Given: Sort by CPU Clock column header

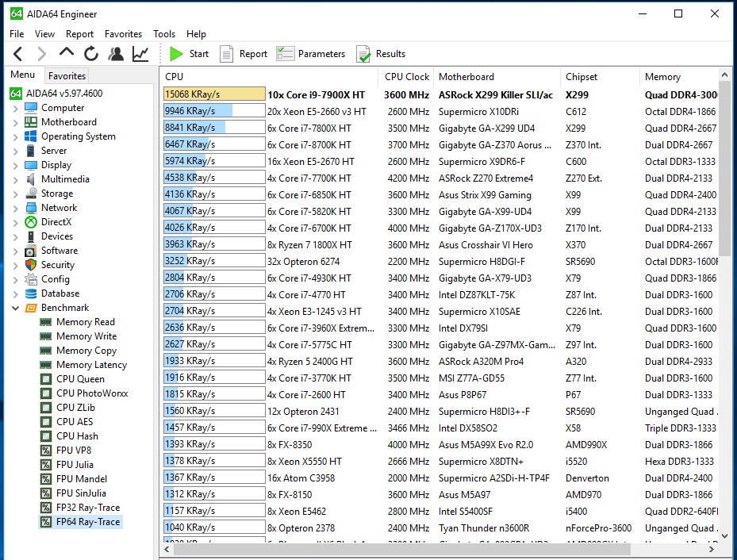Looking at the screenshot, I should pyautogui.click(x=405, y=77).
